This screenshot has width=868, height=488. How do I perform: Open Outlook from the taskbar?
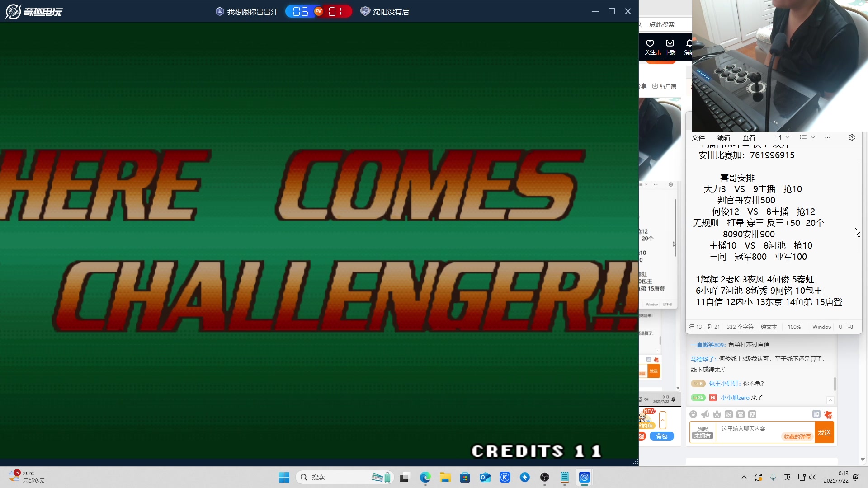485,477
